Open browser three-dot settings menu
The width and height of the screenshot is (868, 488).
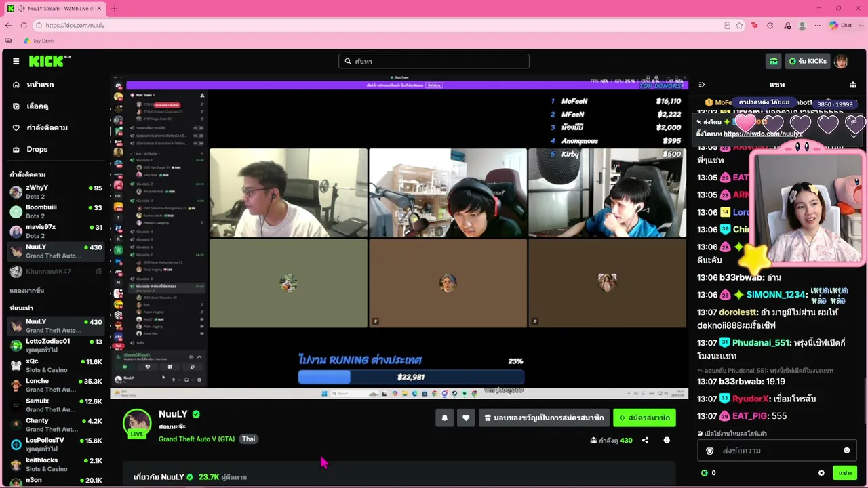click(x=818, y=25)
